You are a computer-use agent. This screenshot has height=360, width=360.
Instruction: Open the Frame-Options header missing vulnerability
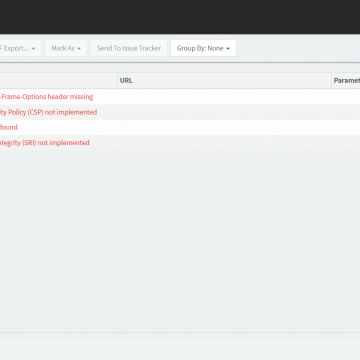pos(46,97)
